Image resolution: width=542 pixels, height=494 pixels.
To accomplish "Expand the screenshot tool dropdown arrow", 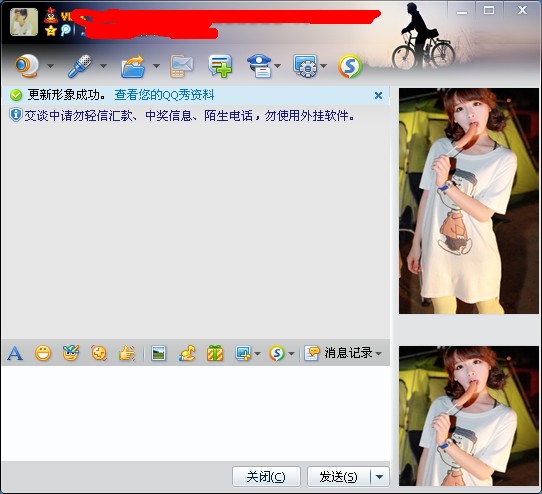I will (257, 353).
